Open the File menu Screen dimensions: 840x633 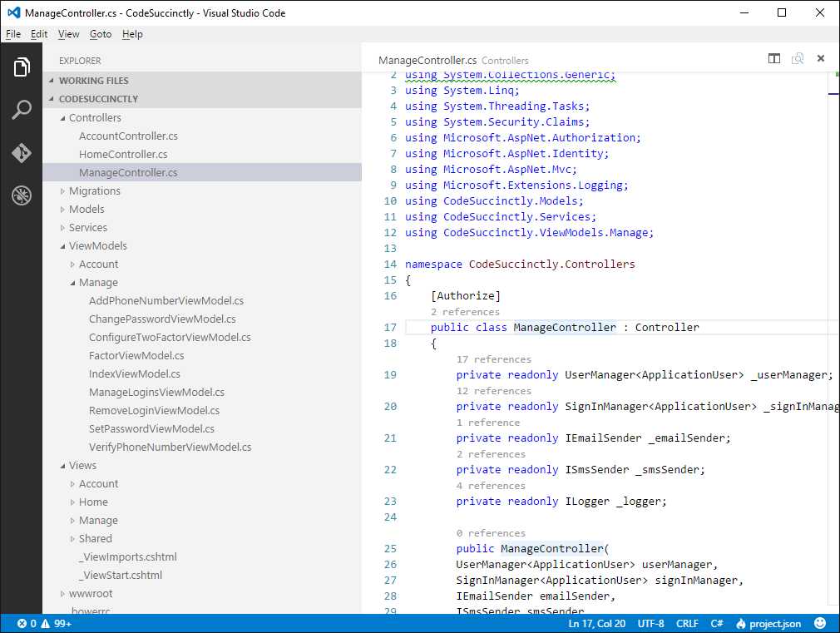pyautogui.click(x=13, y=34)
